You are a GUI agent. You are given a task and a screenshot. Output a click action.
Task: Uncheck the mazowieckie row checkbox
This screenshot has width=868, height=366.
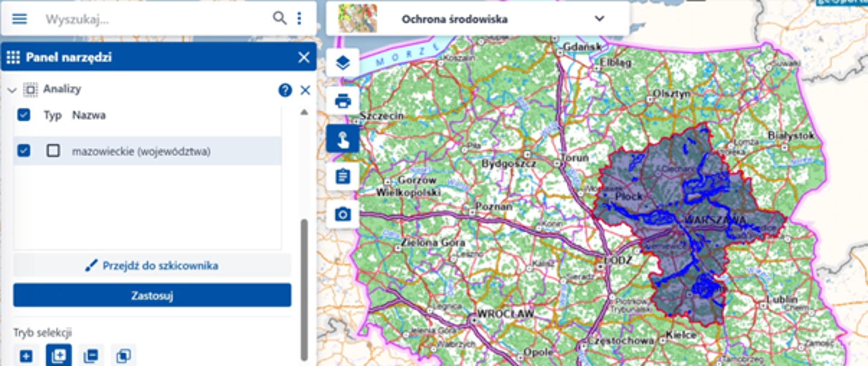click(x=24, y=150)
